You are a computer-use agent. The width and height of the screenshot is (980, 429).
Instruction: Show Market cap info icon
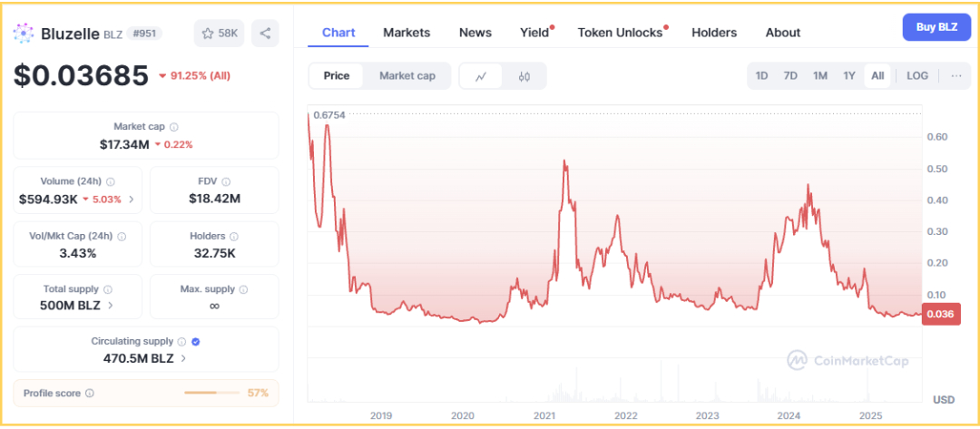[x=173, y=127]
